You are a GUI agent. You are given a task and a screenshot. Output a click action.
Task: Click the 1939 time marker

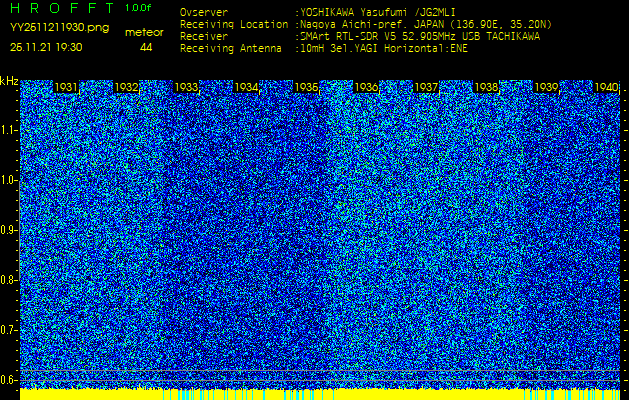click(546, 87)
